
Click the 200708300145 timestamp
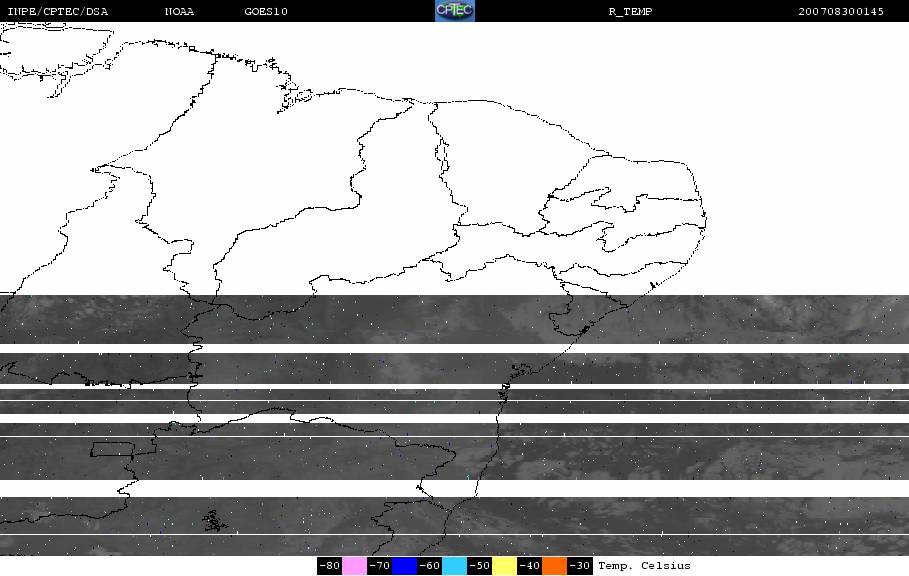click(841, 11)
